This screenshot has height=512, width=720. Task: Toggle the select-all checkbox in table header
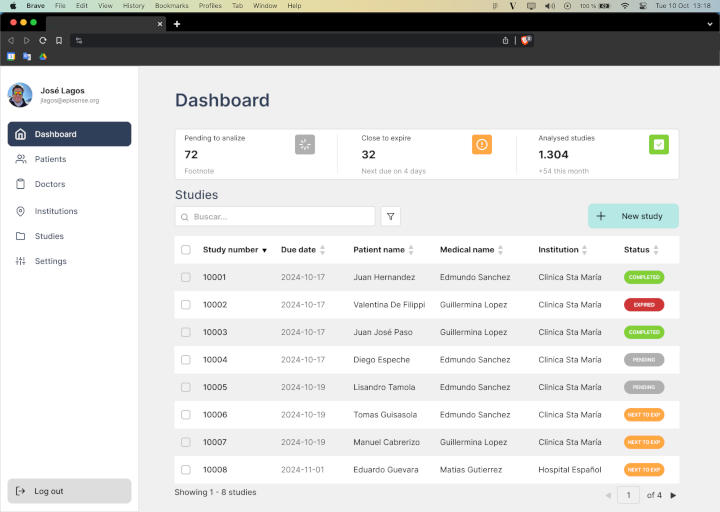pos(186,250)
